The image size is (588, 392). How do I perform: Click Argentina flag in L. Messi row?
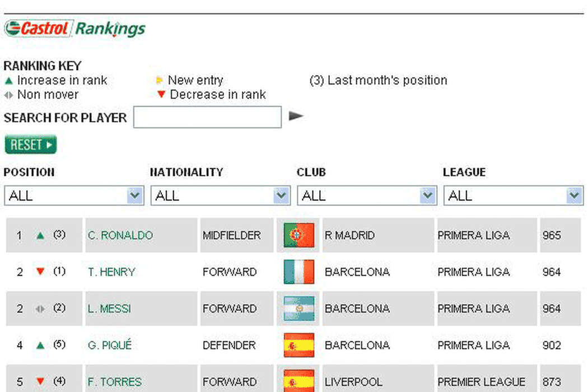(299, 309)
